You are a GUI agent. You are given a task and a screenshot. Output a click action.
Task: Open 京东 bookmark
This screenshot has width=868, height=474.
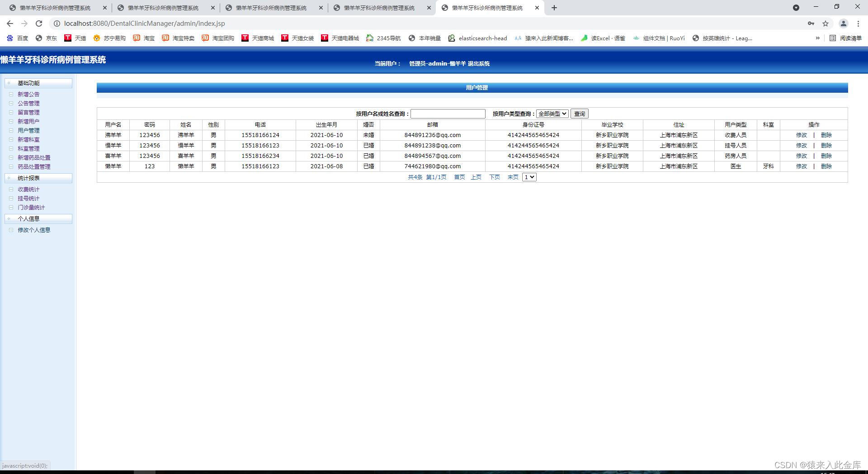tap(46, 38)
